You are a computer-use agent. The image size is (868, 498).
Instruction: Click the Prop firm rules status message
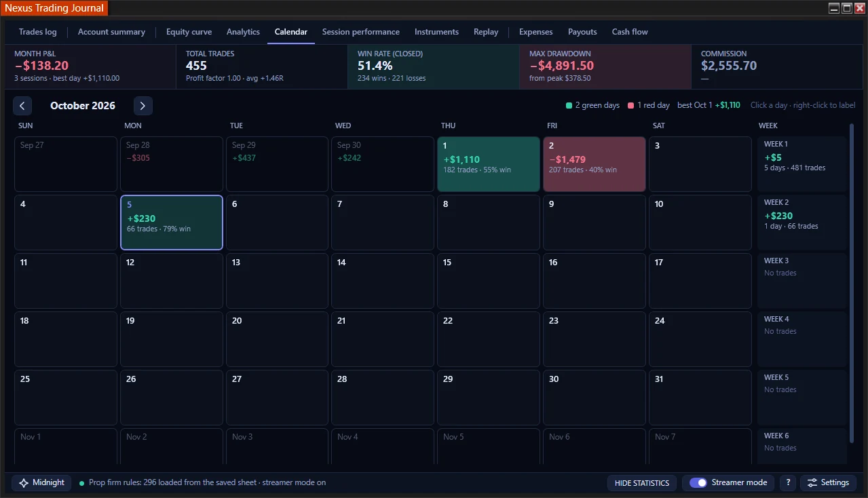[x=207, y=483]
